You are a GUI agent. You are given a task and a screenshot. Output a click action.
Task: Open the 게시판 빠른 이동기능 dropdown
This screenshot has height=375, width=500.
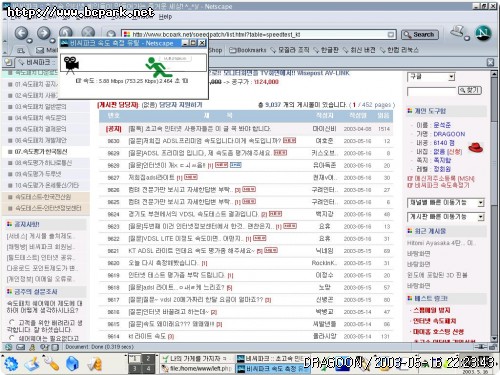446,217
